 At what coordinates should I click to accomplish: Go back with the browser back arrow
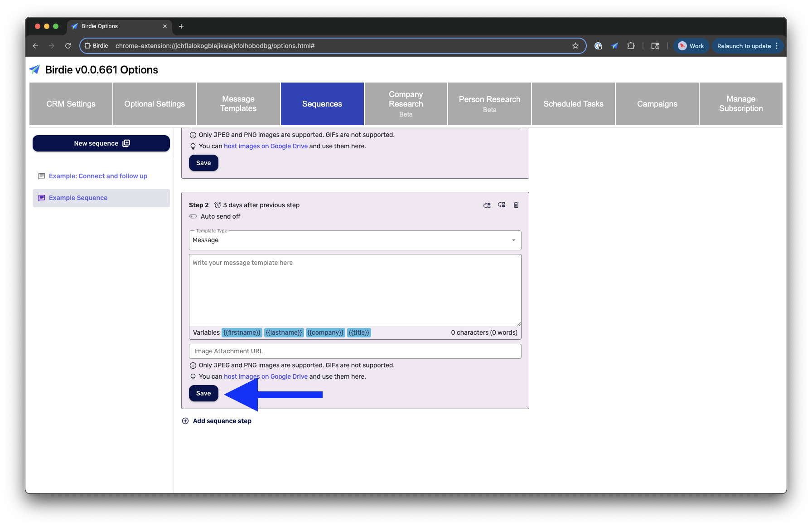pos(35,46)
